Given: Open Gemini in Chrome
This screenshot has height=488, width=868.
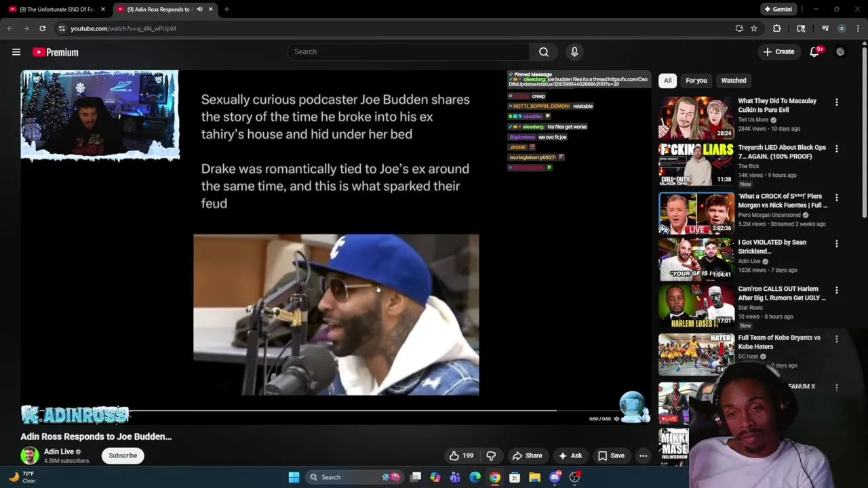Looking at the screenshot, I should pos(778,9).
